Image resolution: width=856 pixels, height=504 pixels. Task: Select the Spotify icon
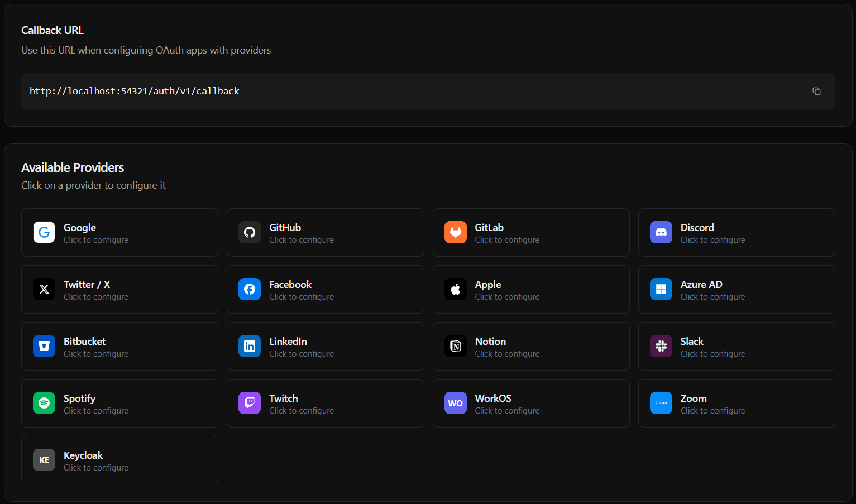(x=44, y=403)
